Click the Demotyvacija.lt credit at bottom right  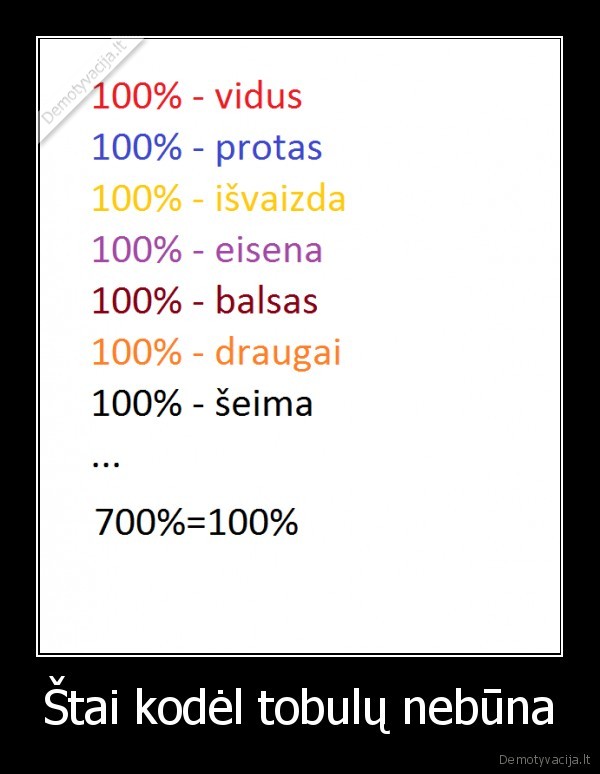pyautogui.click(x=545, y=759)
